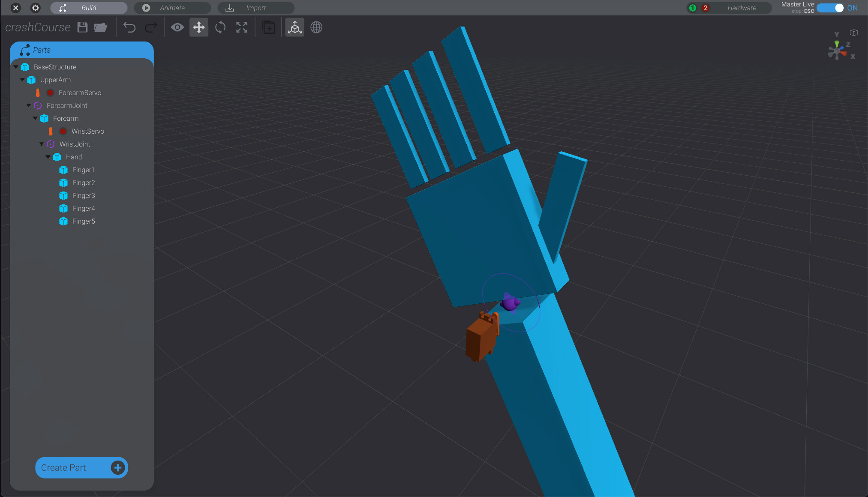Collapse the Forearm branch

point(35,118)
